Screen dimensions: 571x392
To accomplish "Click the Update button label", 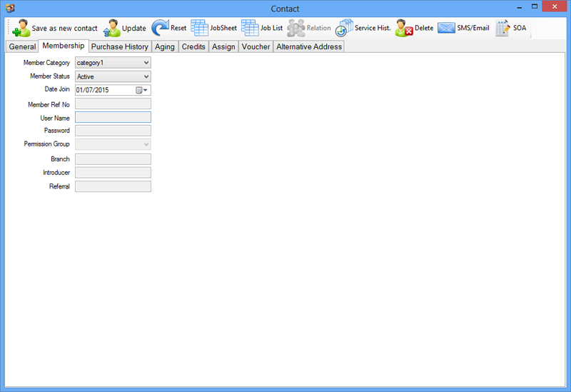I will coord(133,28).
